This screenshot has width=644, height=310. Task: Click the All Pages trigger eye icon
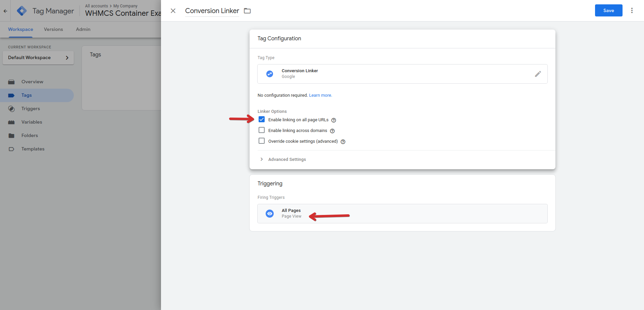click(x=270, y=214)
